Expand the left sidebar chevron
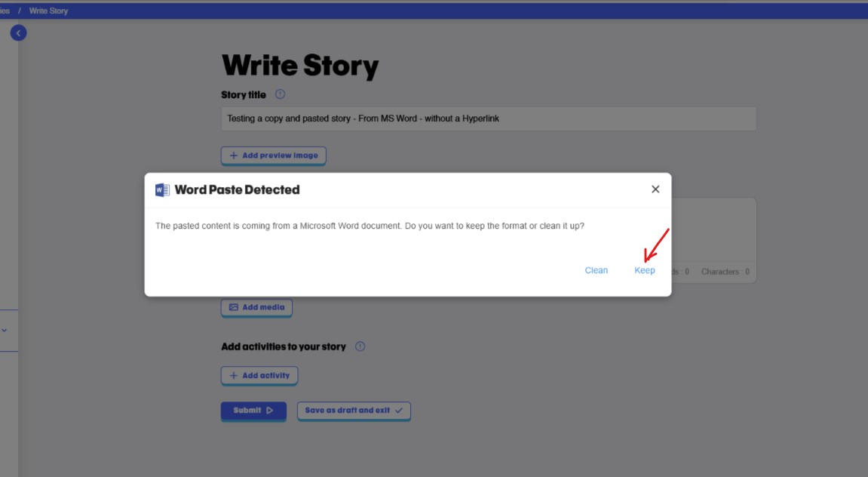 coord(5,330)
